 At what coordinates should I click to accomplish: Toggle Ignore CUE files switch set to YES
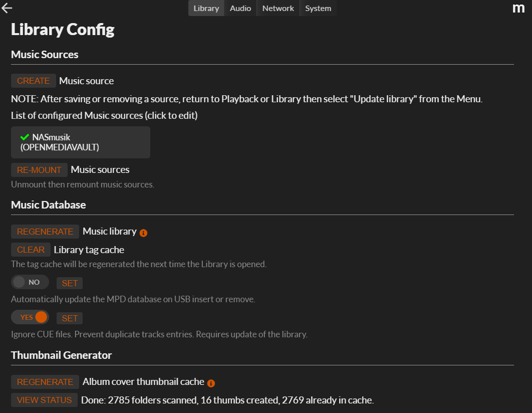(x=30, y=317)
